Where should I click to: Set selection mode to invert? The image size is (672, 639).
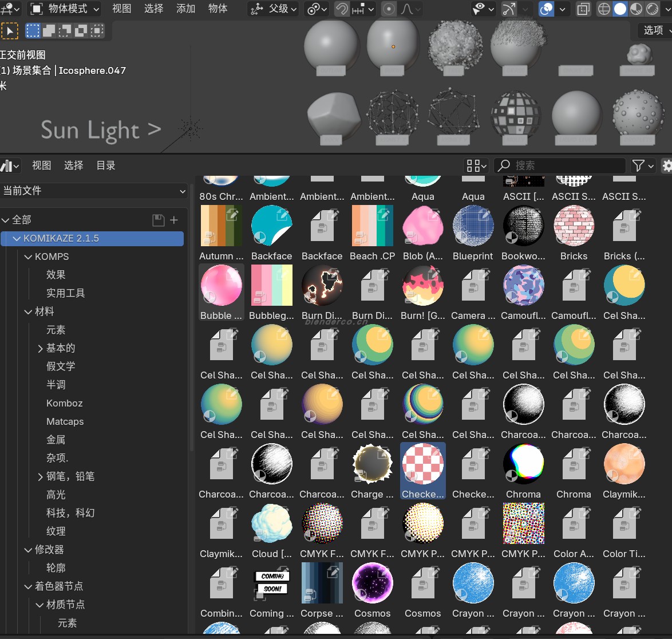pyautogui.click(x=81, y=30)
